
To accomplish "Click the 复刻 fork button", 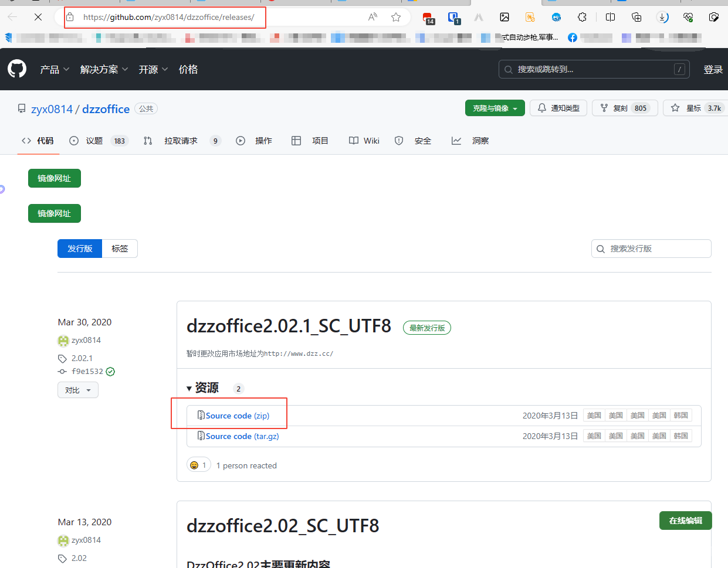I will [x=625, y=108].
